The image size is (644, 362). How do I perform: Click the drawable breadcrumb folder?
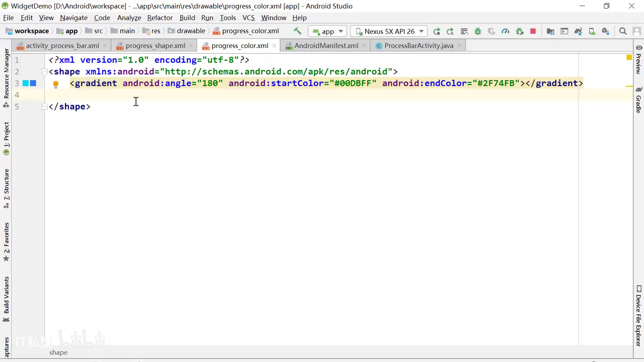tap(191, 31)
